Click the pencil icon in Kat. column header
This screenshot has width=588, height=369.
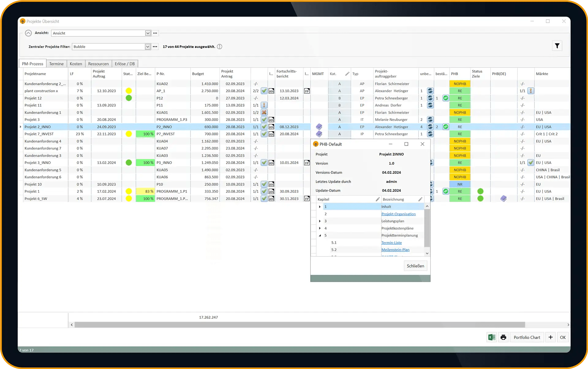pos(347,74)
